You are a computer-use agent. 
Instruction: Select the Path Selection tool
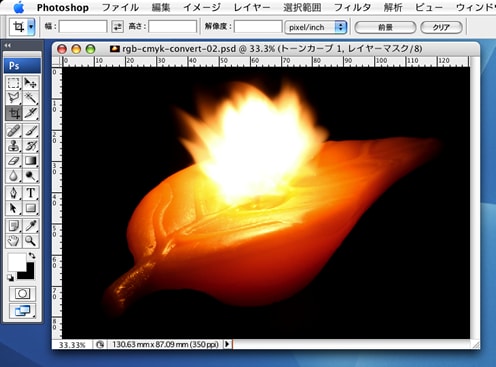(14, 208)
